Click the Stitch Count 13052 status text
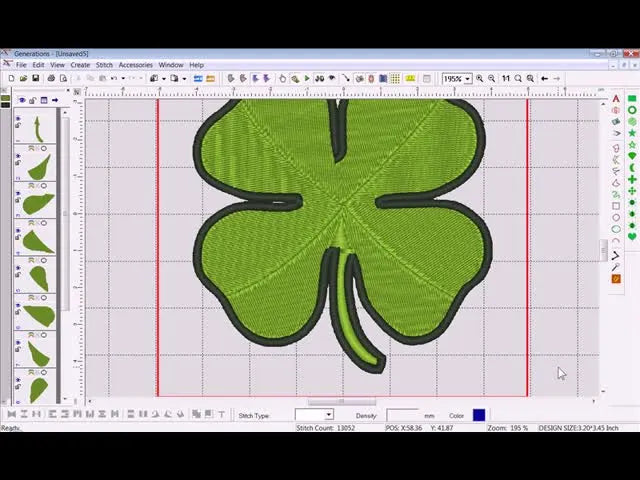The image size is (640, 480). point(326,428)
